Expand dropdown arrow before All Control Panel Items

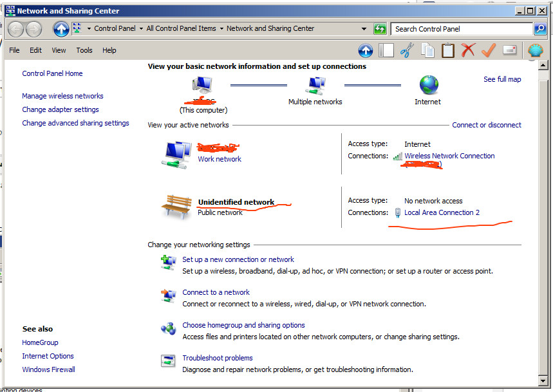141,28
